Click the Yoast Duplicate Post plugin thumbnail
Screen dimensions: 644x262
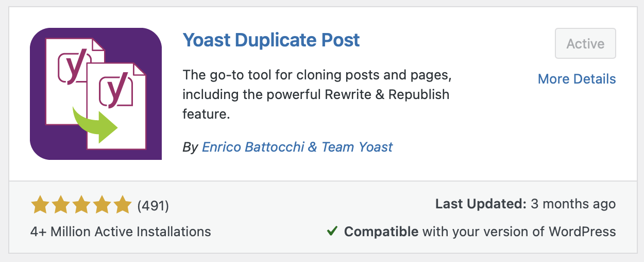tap(96, 94)
